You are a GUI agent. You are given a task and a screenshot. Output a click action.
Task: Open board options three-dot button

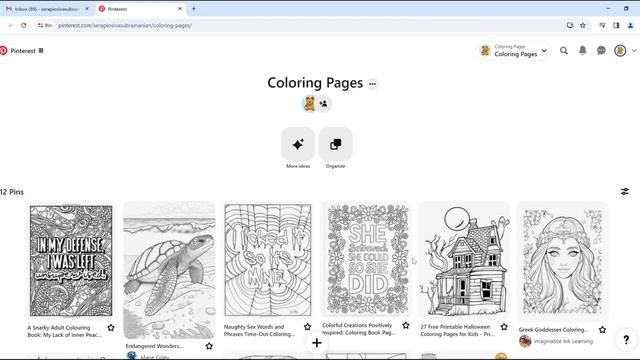point(372,84)
